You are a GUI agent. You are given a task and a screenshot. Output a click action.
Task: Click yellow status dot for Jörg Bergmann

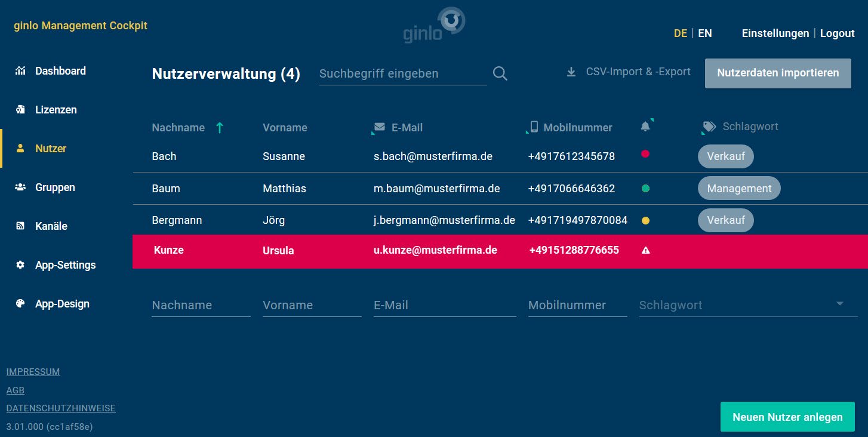pos(645,221)
